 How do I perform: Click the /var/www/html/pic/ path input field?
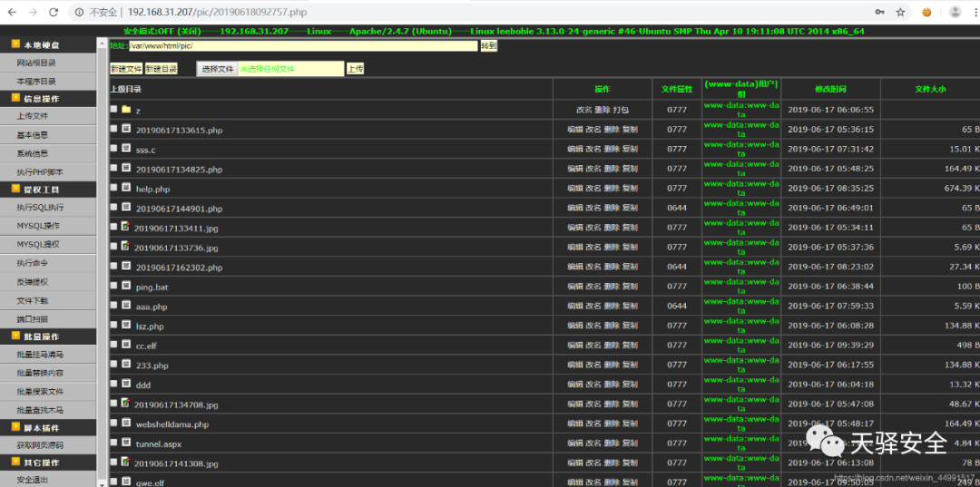303,45
